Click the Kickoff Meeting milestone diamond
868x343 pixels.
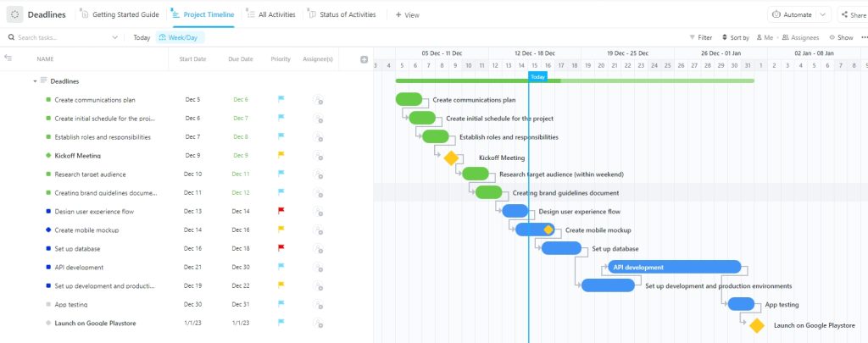(x=451, y=158)
